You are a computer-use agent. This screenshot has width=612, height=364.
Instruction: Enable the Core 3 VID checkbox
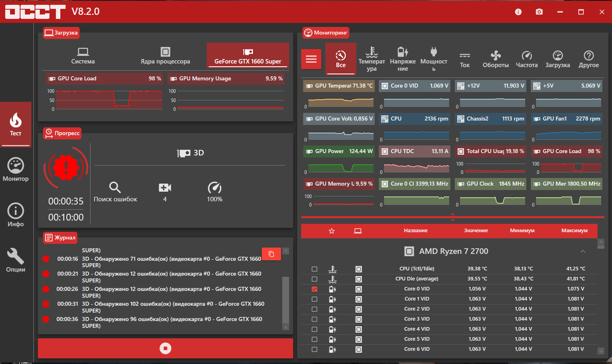(x=314, y=319)
